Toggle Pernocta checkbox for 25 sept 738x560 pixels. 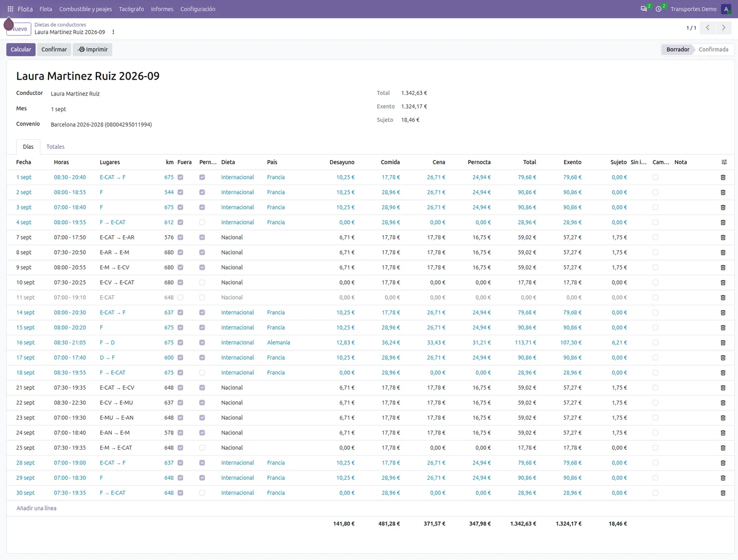[x=202, y=448]
